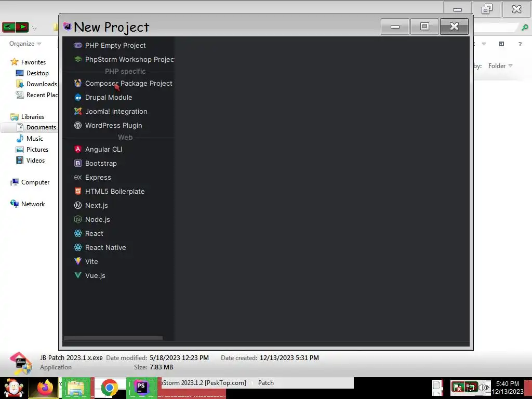Select Next.js icon
The image size is (532, 399).
78,205
